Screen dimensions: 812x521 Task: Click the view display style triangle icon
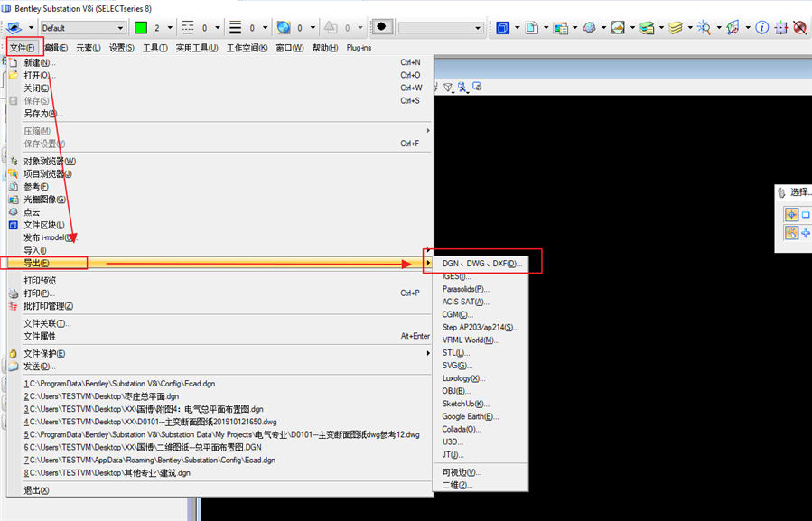click(448, 87)
